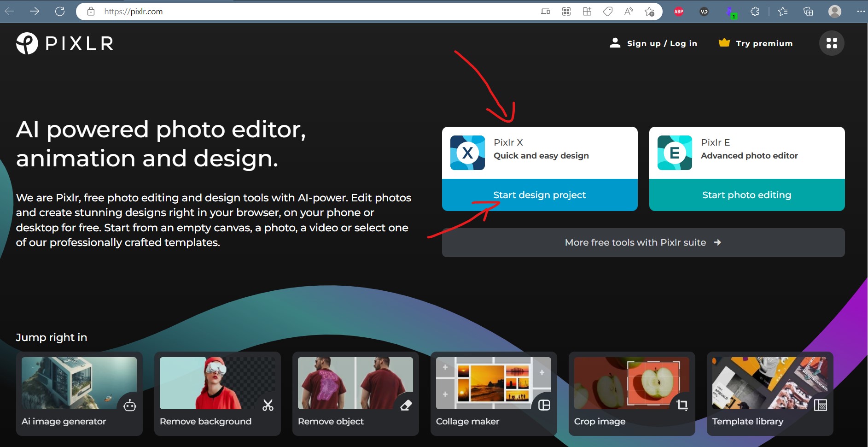Click the browser back arrow
Viewport: 868px width, 447px height.
(9, 12)
